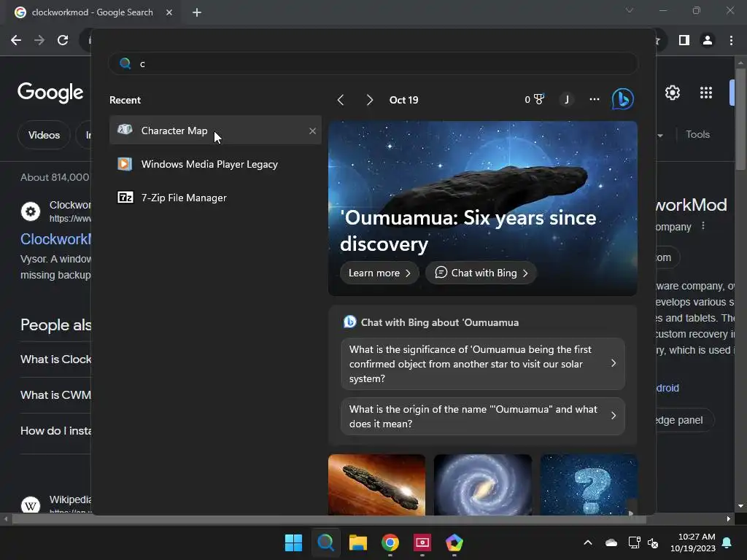Click taskbar Search icon
Viewport: 747px width, 560px height.
(x=326, y=542)
